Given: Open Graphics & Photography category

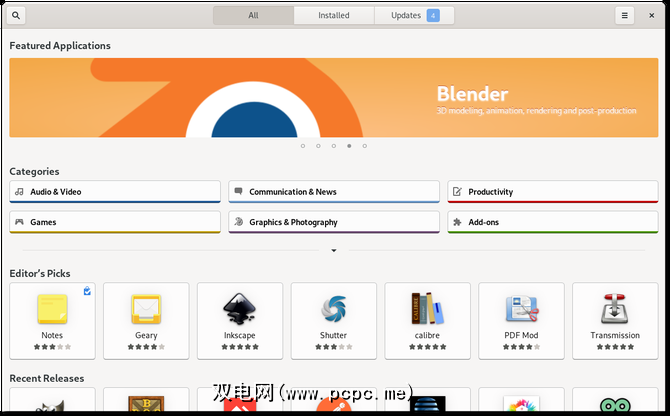Looking at the screenshot, I should [334, 222].
